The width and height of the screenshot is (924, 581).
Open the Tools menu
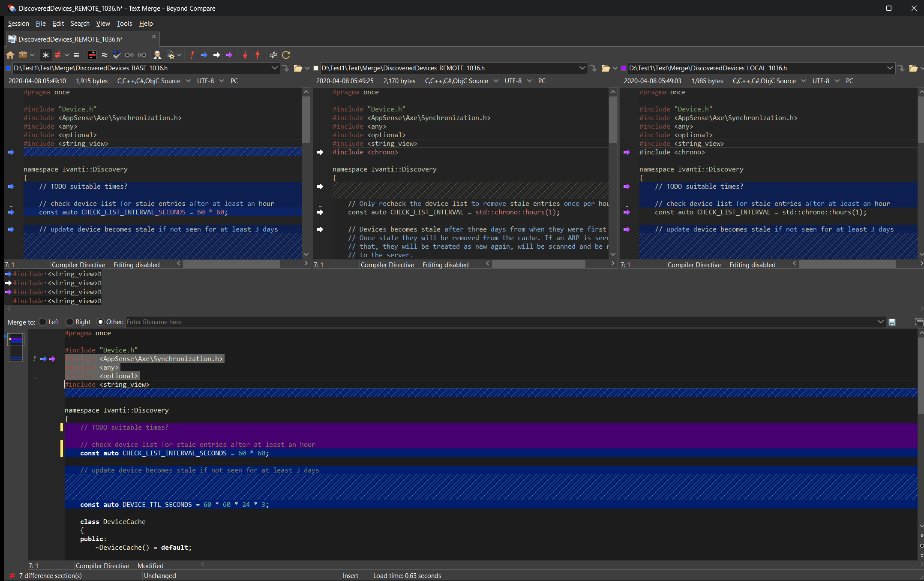click(x=124, y=24)
